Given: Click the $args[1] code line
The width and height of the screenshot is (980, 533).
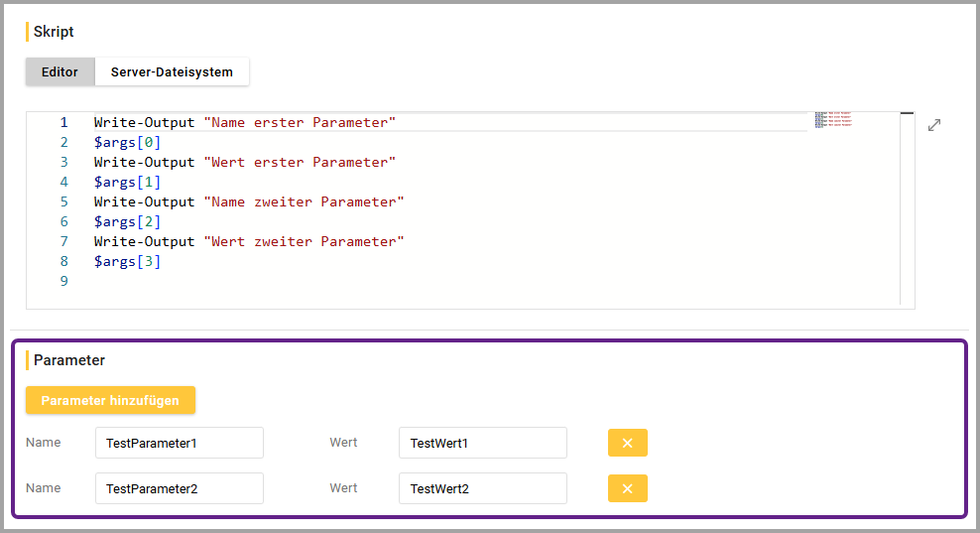Looking at the screenshot, I should click(x=128, y=182).
